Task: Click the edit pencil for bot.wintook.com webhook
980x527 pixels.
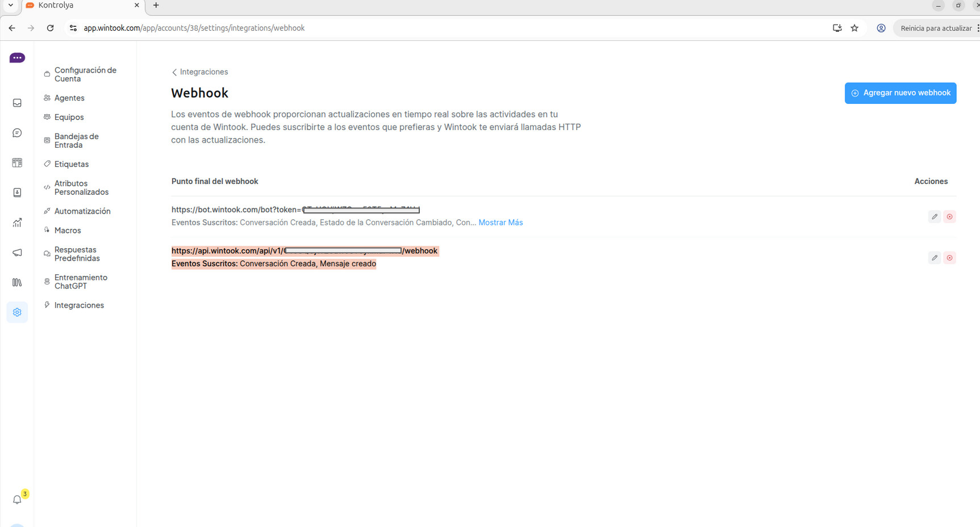Action: click(x=934, y=217)
